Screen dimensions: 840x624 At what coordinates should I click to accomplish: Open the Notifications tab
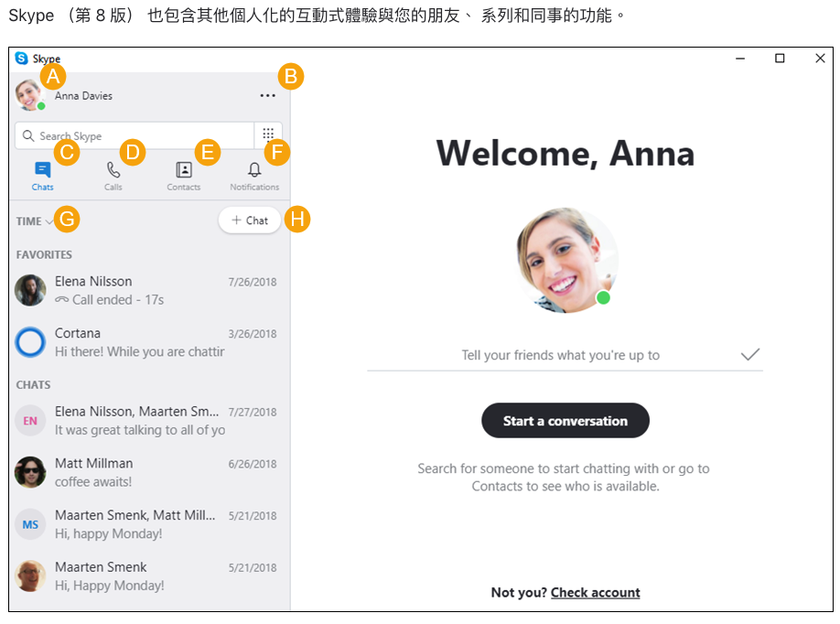254,177
